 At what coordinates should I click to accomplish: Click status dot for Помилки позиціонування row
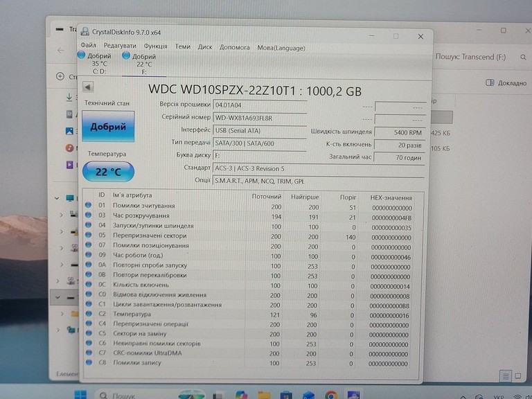pyautogui.click(x=88, y=245)
